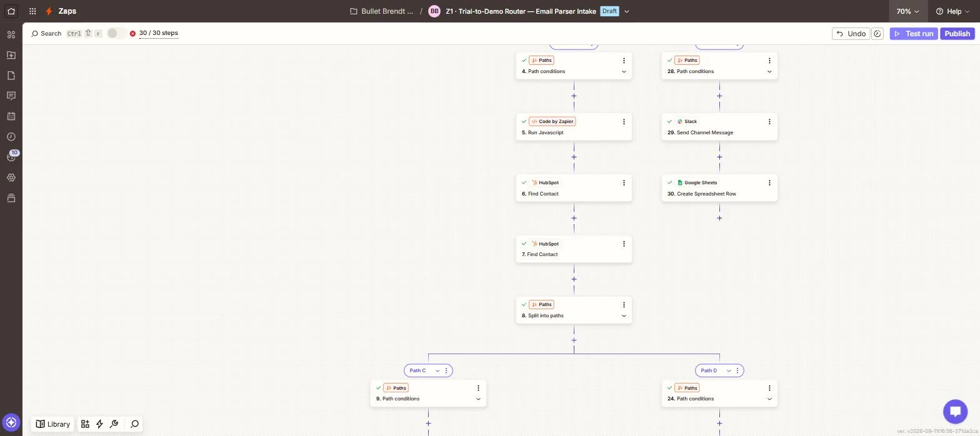The image size is (980, 436).
Task: Open the sidebar icon with the 10 badge
Action: (11, 156)
